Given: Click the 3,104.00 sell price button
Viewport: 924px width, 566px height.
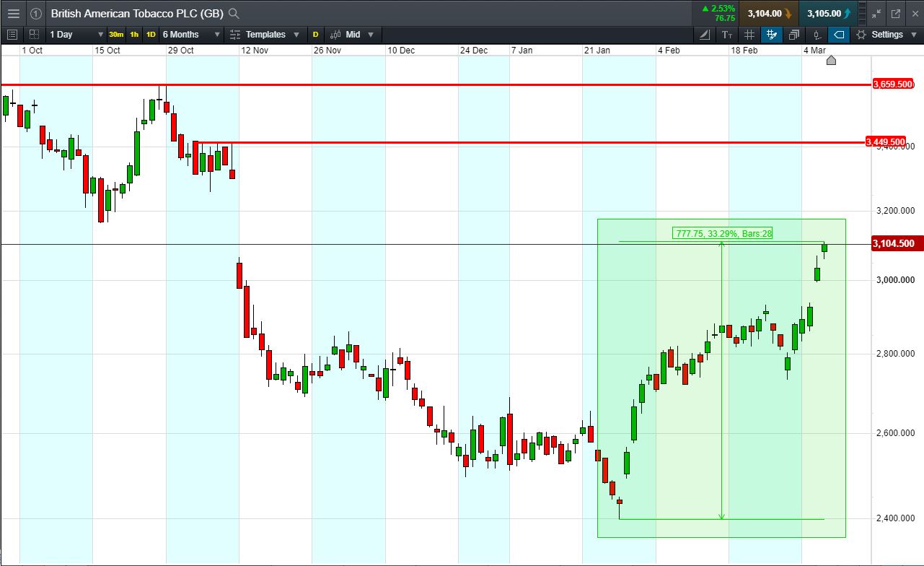Looking at the screenshot, I should coord(770,13).
